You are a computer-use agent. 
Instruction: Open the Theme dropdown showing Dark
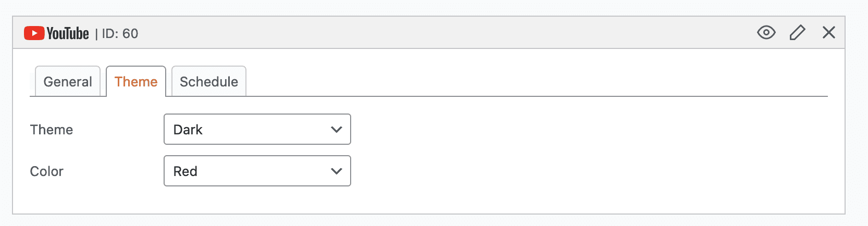tap(257, 130)
